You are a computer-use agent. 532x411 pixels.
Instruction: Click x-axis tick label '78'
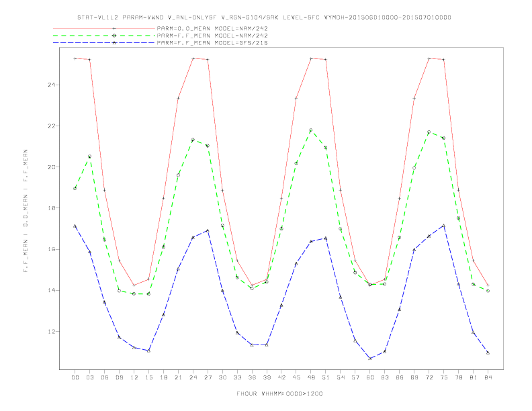point(458,377)
